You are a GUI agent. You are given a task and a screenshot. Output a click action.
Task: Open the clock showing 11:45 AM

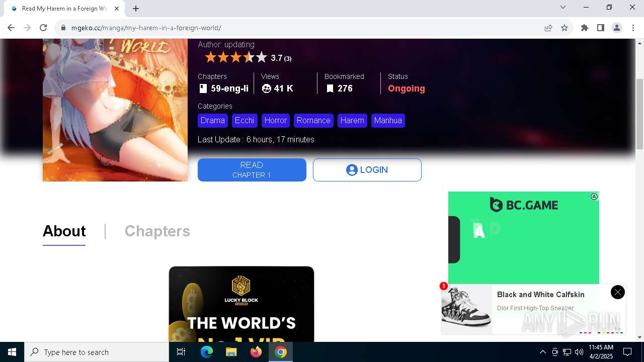(601, 352)
